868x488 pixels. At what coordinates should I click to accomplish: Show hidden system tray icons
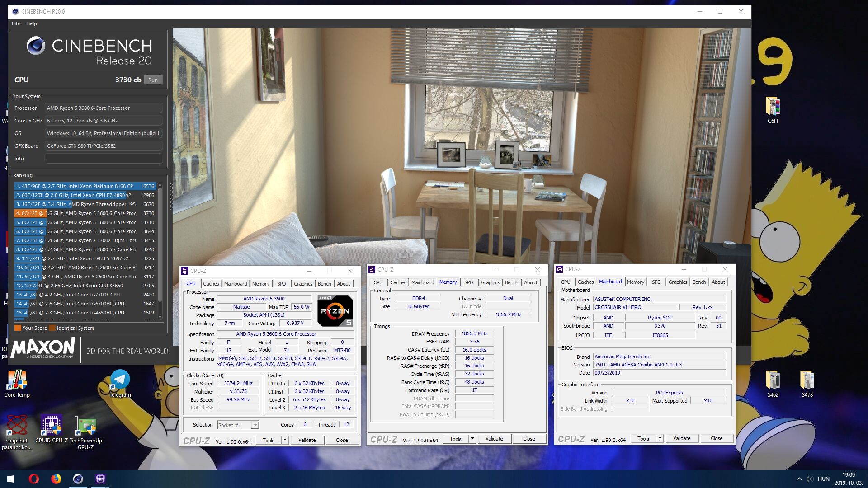pyautogui.click(x=799, y=479)
